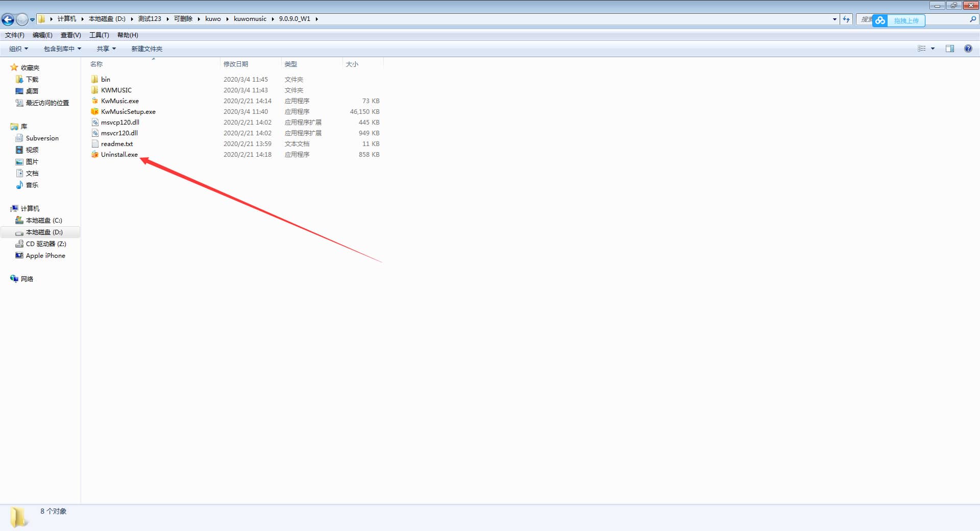Select the readme.txt file
The width and height of the screenshot is (980, 531).
click(x=116, y=144)
